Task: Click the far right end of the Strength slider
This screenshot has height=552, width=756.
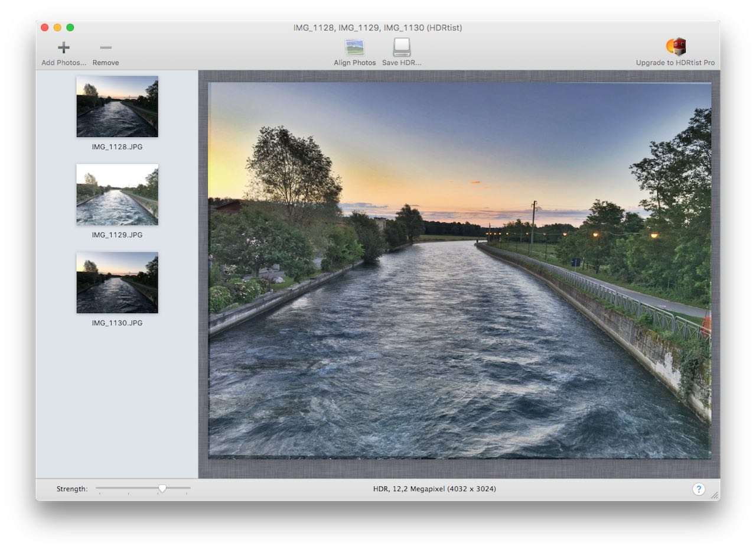Action: tap(188, 488)
